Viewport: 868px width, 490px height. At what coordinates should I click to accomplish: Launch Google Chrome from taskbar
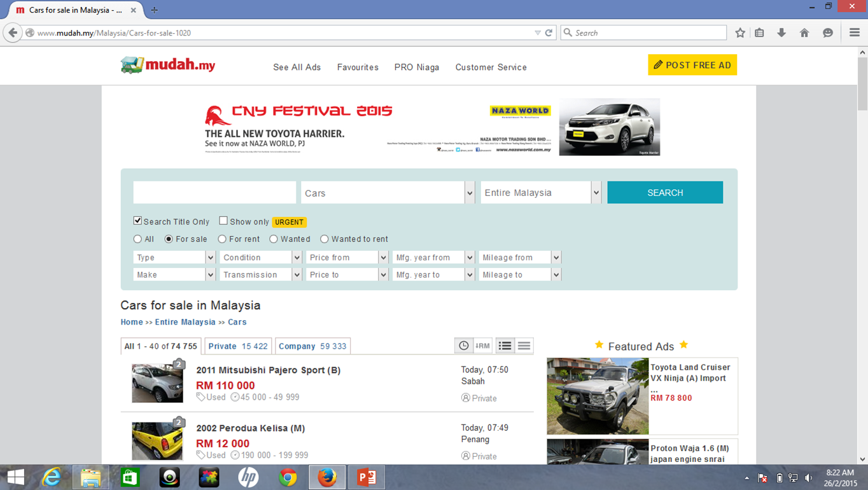[x=288, y=477]
